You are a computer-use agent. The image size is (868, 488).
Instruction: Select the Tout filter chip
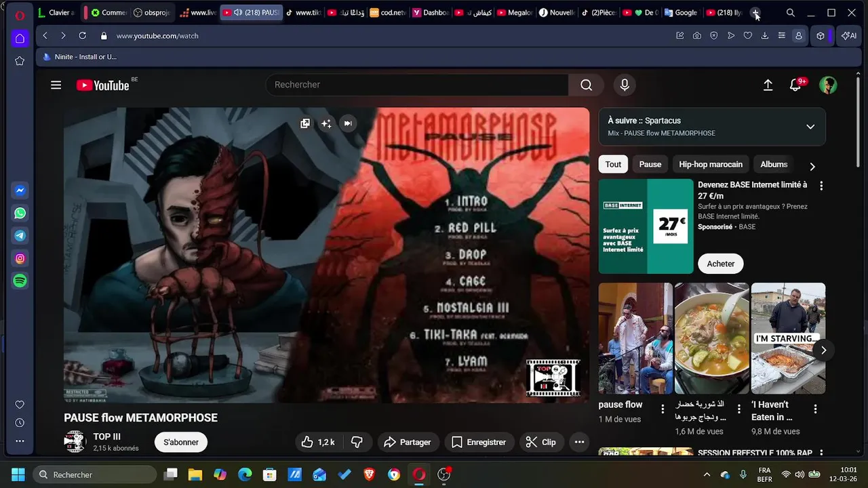pyautogui.click(x=613, y=164)
